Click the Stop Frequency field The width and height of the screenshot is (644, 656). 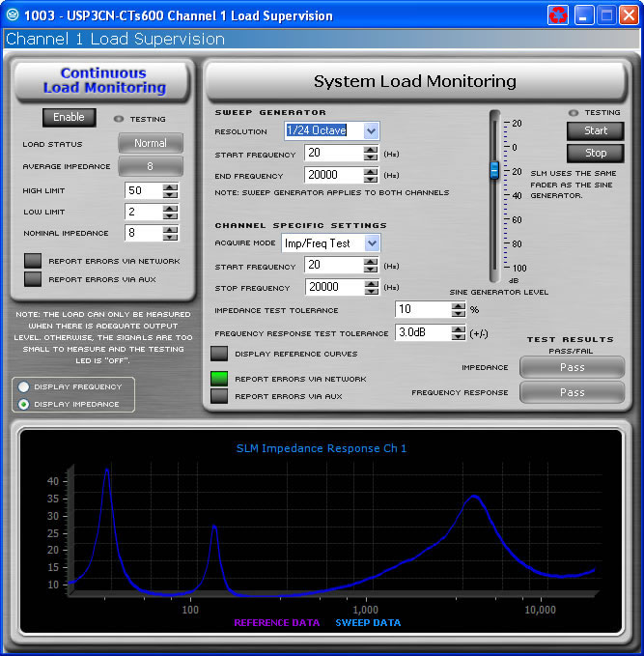point(334,287)
